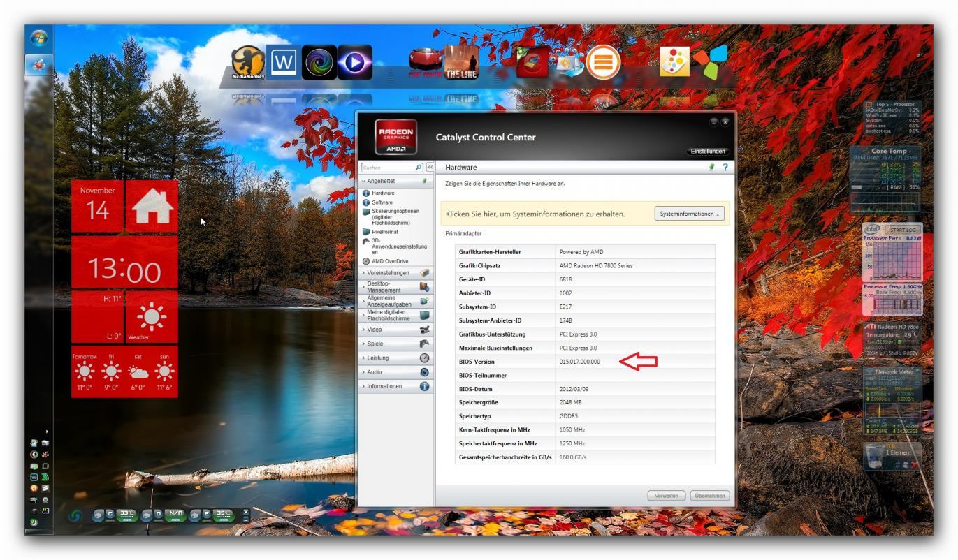This screenshot has height=560, width=958.
Task: Click the START LOG button in Intel gadget
Action: tap(903, 229)
